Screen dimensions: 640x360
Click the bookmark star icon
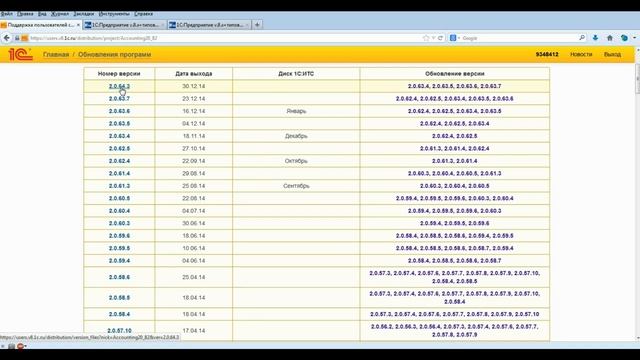426,38
